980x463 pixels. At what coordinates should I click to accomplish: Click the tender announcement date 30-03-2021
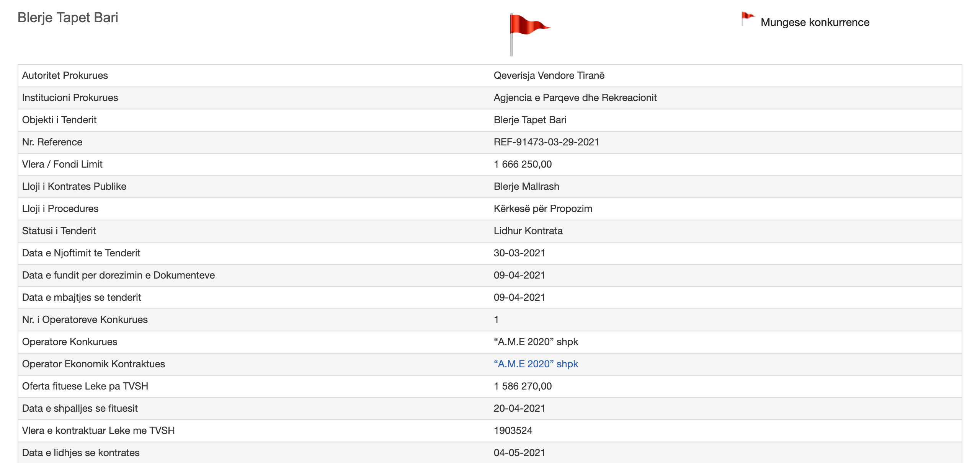pos(519,253)
